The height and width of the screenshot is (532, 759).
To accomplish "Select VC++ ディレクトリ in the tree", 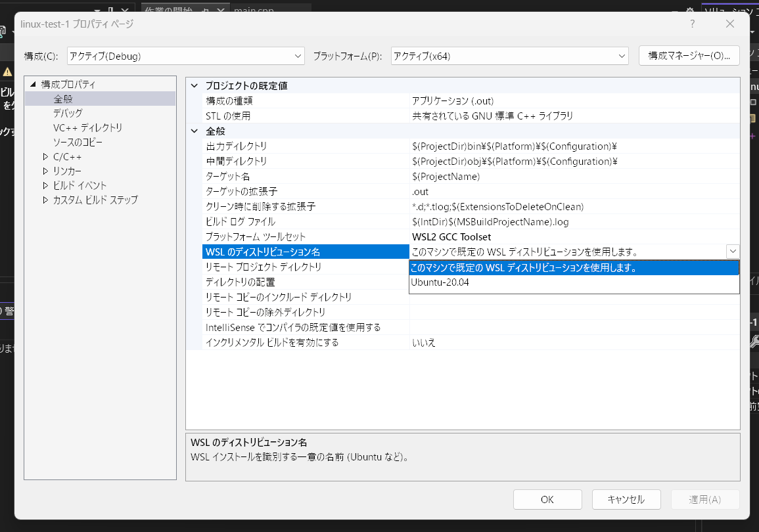I will (72, 127).
